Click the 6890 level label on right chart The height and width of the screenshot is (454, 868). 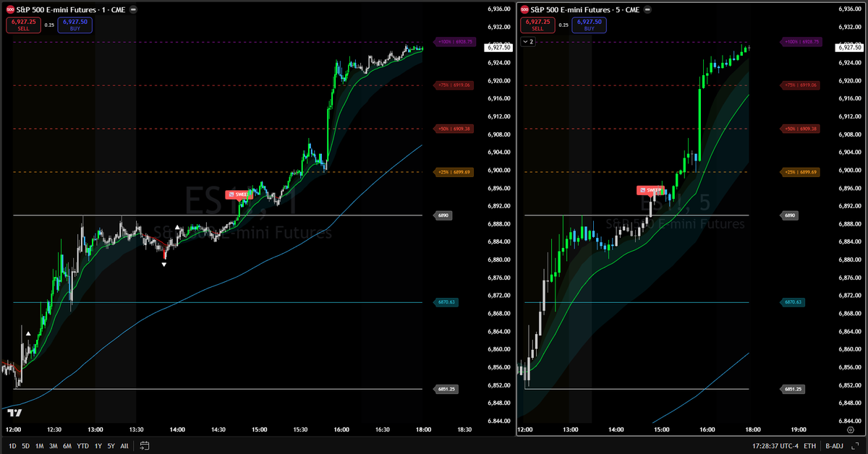(790, 215)
